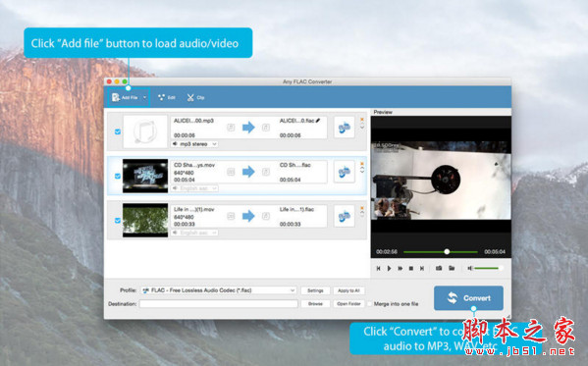Open the Add File dropdown arrow
The image size is (588, 366).
pos(144,97)
